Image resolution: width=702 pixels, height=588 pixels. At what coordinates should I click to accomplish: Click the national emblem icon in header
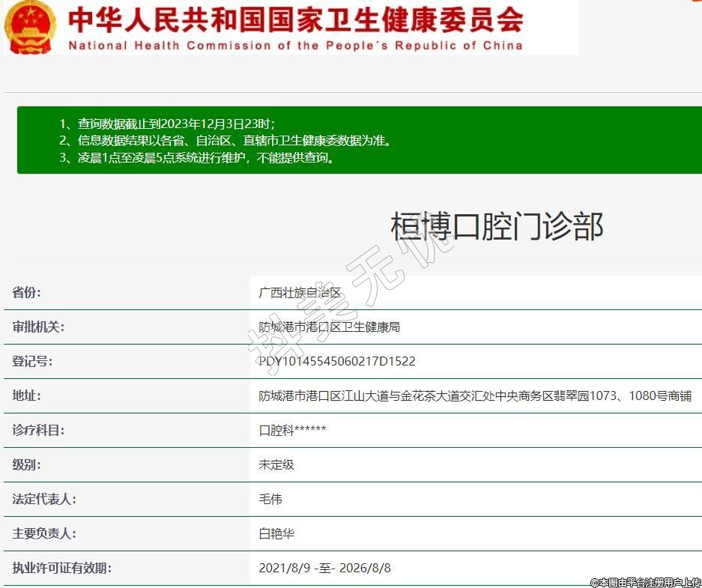pos(30,27)
